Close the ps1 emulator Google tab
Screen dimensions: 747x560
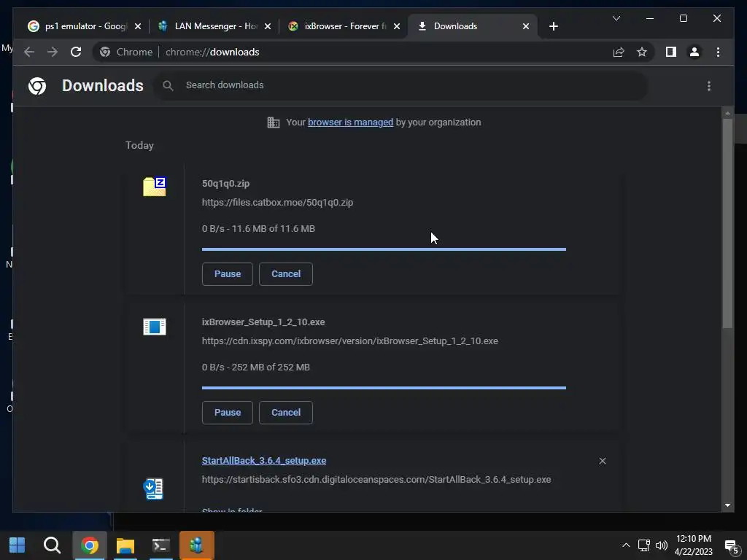pos(138,26)
